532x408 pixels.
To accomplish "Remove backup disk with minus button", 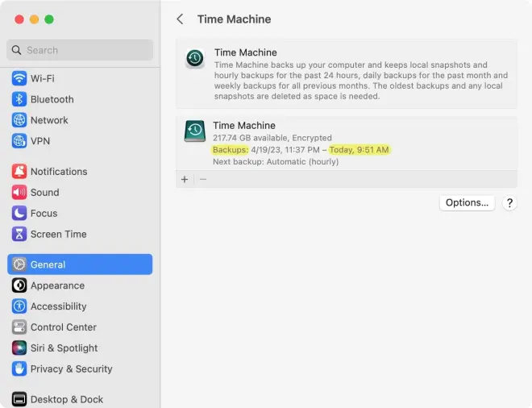I will [x=203, y=179].
